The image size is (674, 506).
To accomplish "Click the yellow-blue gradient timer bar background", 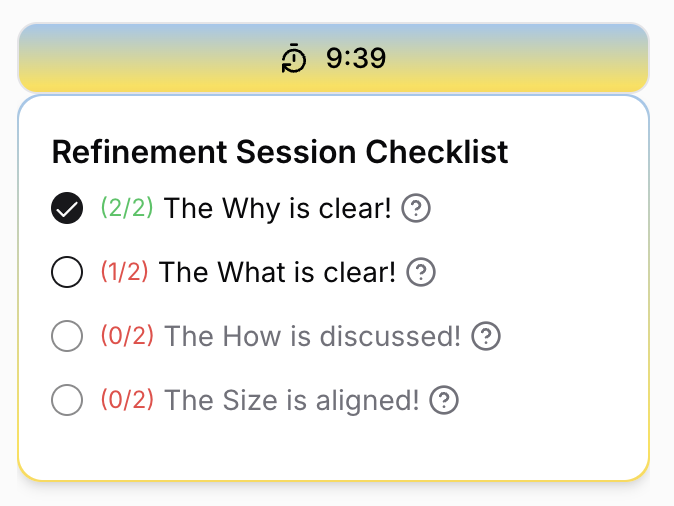I will [520, 59].
